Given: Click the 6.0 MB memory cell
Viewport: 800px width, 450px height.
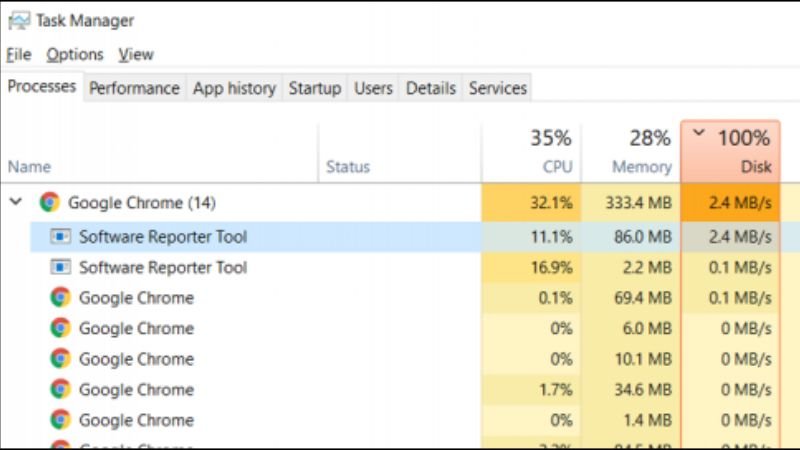Looking at the screenshot, I should tap(631, 329).
